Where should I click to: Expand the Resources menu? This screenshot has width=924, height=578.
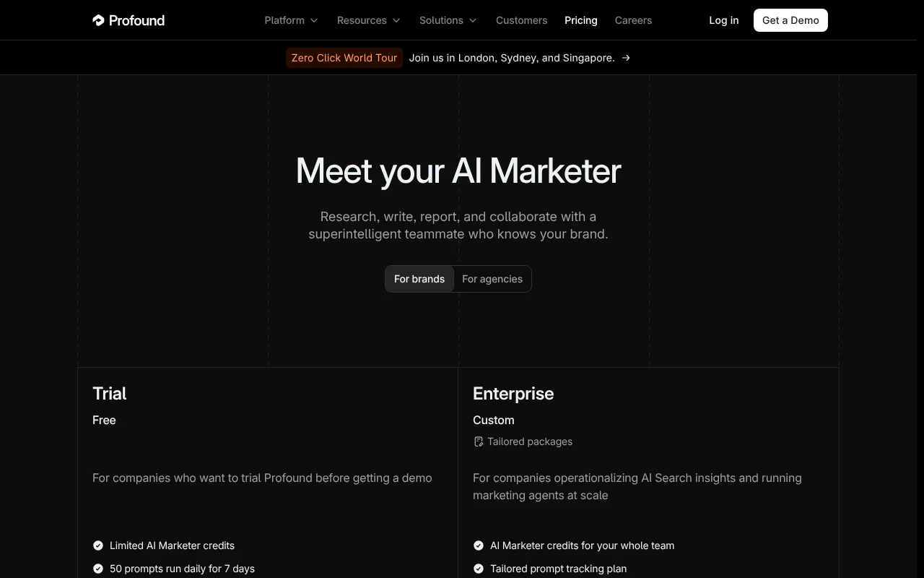(368, 20)
